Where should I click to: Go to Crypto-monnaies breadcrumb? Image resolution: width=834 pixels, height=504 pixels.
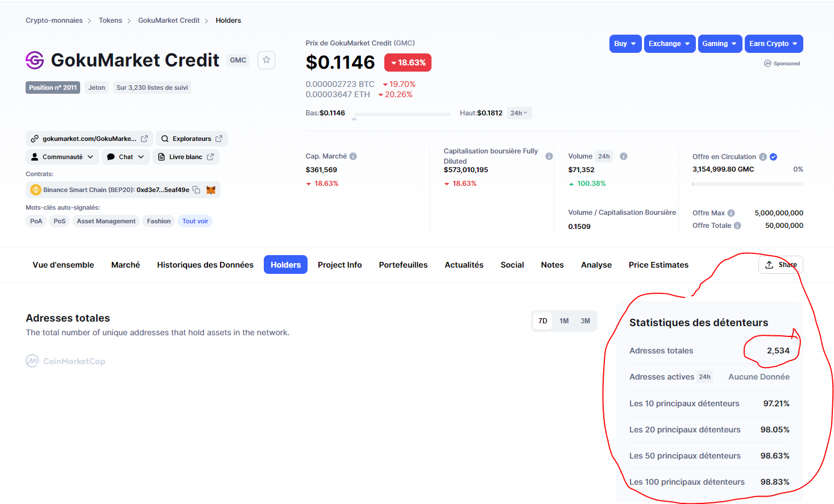pyautogui.click(x=54, y=20)
